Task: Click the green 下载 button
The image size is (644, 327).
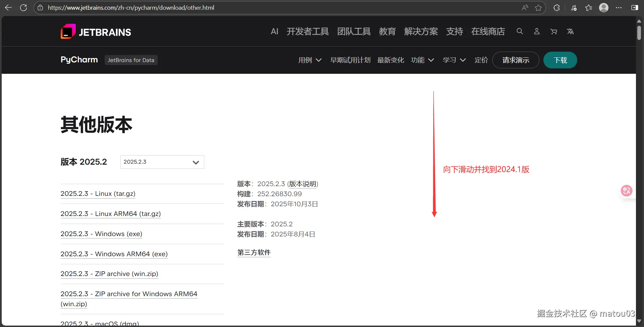Action: click(560, 60)
